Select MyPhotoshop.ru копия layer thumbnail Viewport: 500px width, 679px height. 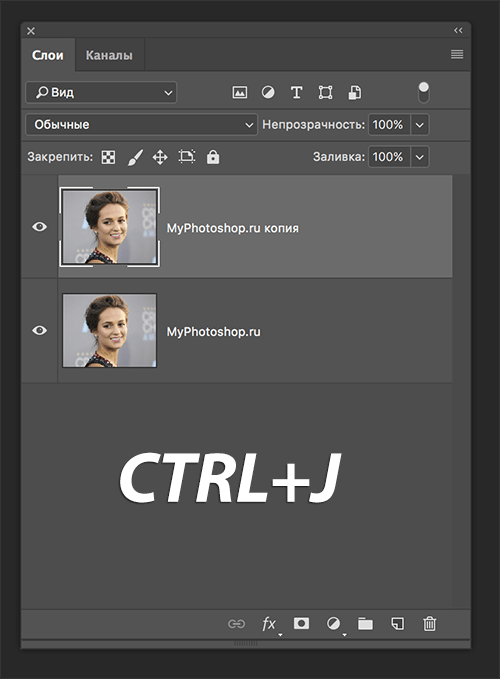(110, 227)
